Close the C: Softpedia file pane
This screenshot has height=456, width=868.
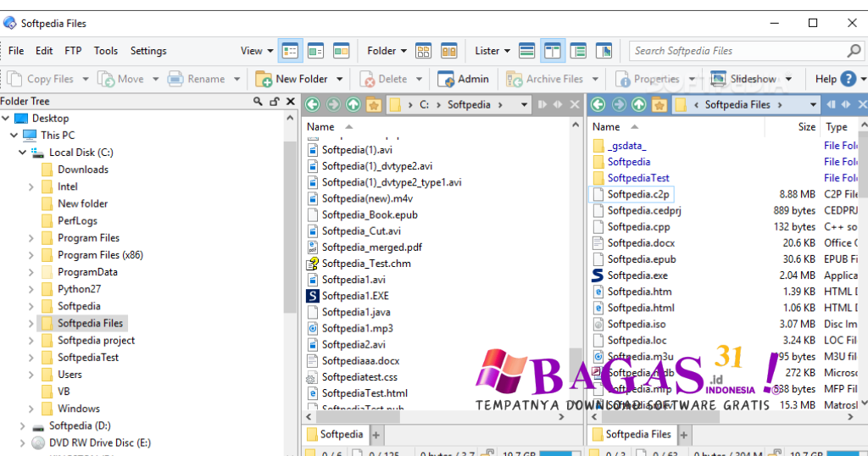576,104
